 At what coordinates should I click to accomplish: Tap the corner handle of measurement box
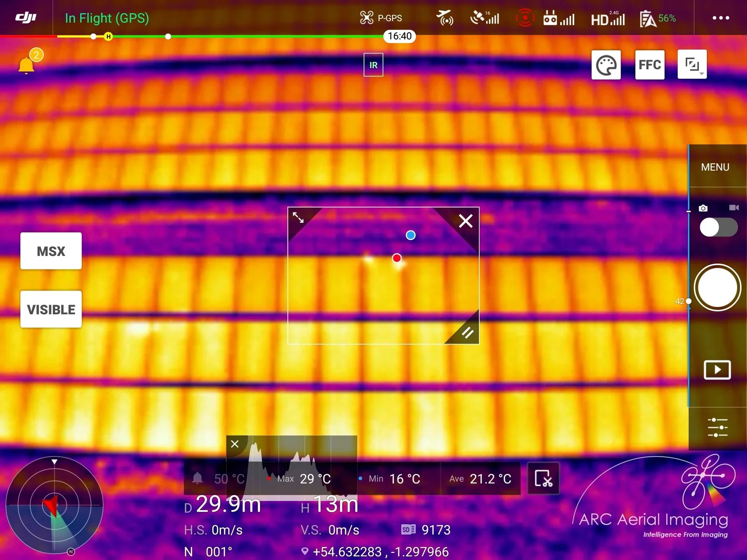pos(467,333)
